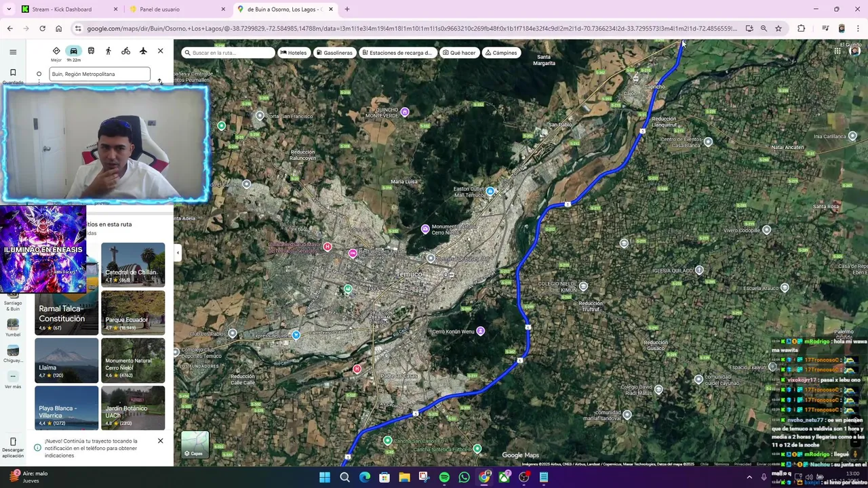Open Chiguayante recent item in sidebar
Image resolution: width=868 pixels, height=488 pixels.
(x=13, y=354)
